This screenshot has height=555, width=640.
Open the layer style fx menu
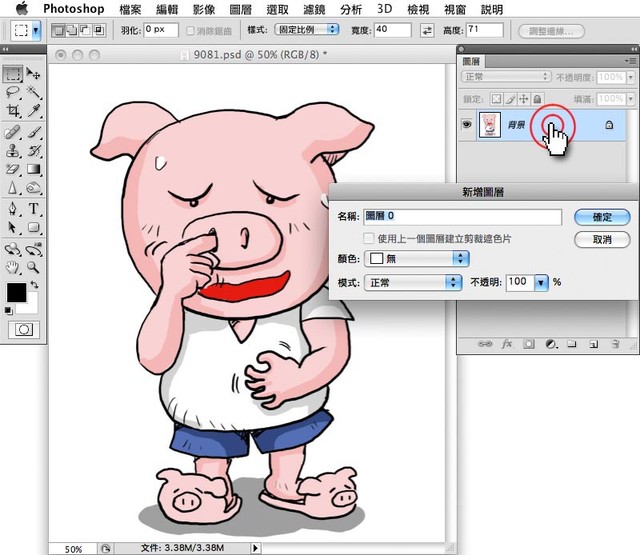click(507, 344)
